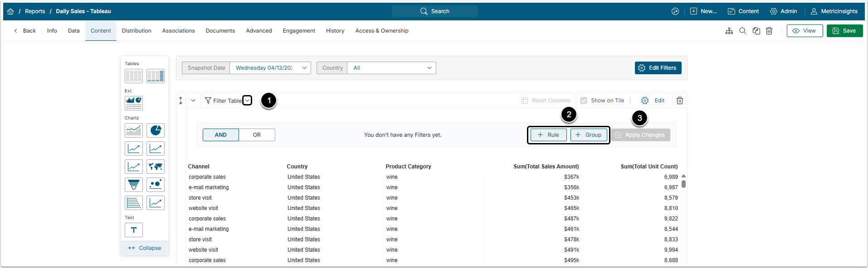Switch filter logic to OR
868x268 pixels.
[257, 135]
